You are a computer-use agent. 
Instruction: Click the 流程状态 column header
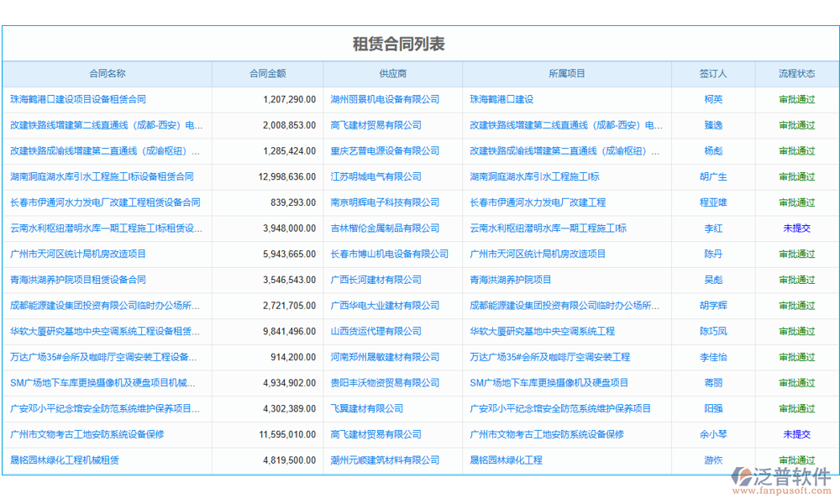point(796,74)
